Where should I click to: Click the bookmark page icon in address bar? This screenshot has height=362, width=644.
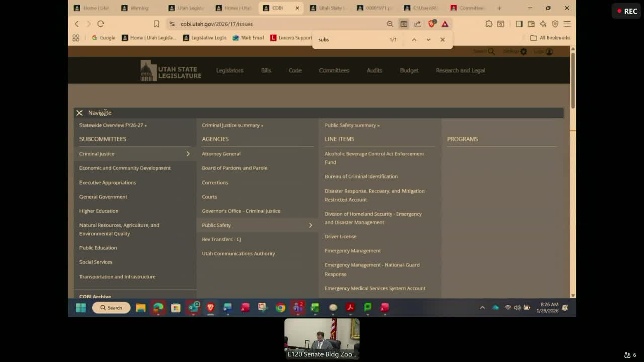(x=156, y=24)
